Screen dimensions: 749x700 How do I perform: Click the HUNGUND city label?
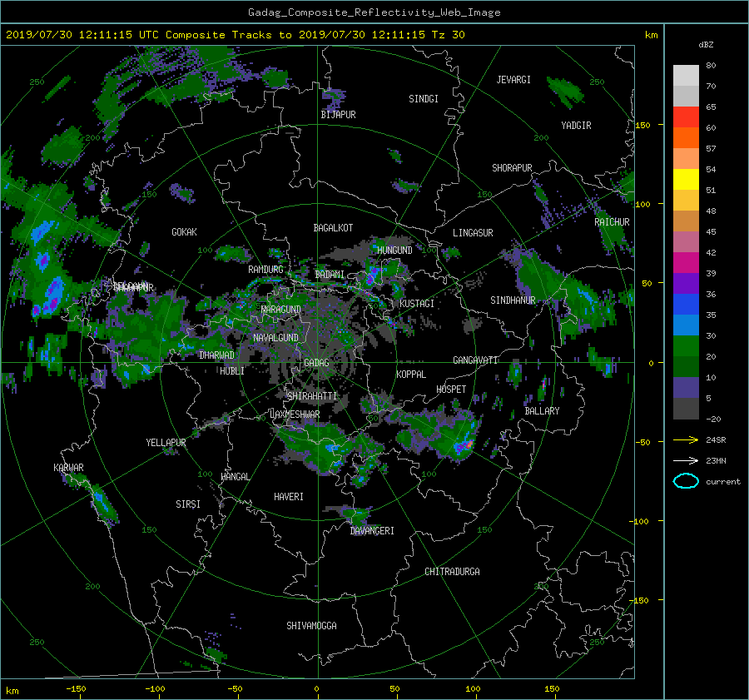pyautogui.click(x=394, y=251)
